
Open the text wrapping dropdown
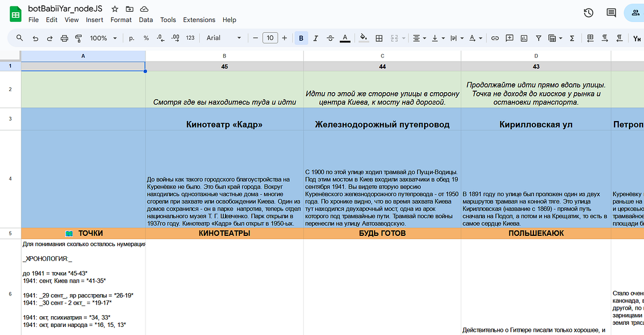tap(456, 38)
